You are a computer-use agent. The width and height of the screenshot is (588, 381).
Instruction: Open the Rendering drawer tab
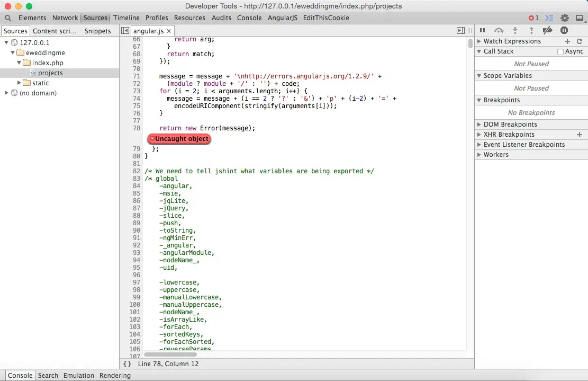click(x=115, y=375)
